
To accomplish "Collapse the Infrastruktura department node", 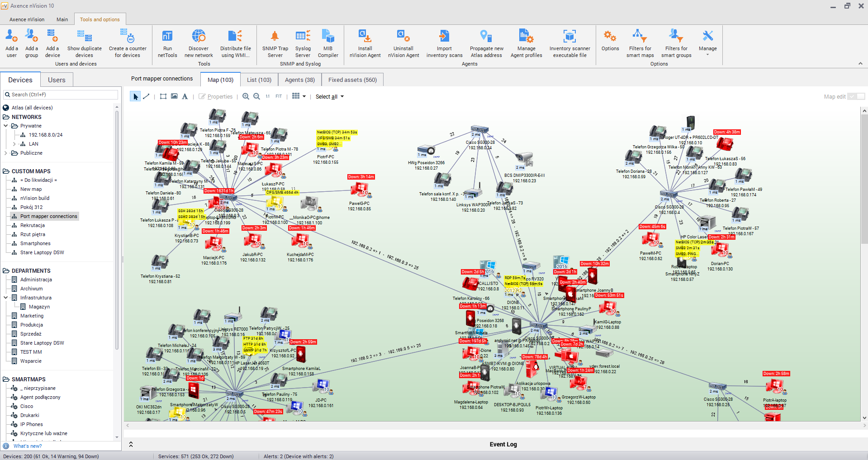I will 5,298.
